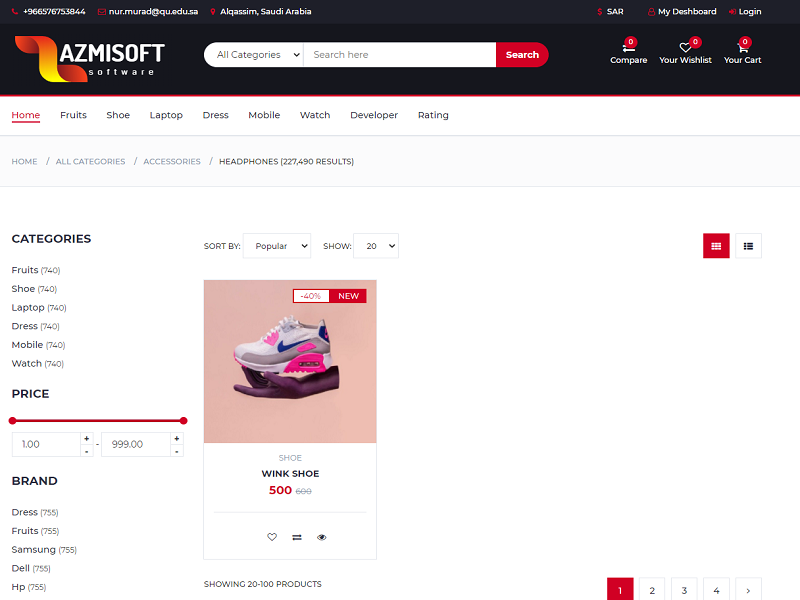Click the red Search button
The image size is (800, 600).
click(x=522, y=55)
